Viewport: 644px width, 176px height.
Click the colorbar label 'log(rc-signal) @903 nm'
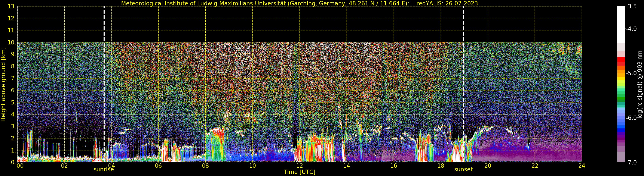coord(640,84)
